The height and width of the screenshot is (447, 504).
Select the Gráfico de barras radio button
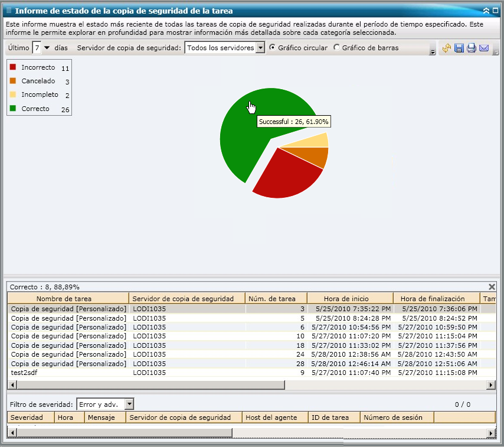(337, 47)
